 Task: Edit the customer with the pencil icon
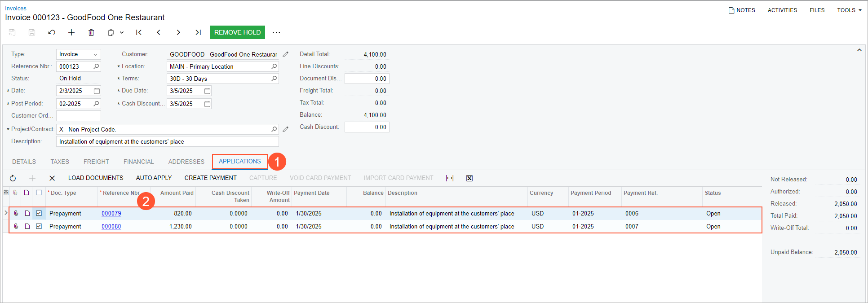pos(285,54)
